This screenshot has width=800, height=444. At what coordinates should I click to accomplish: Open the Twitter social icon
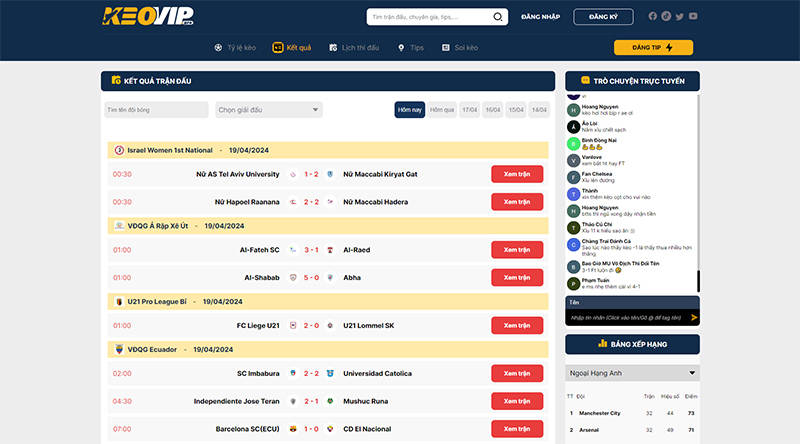pyautogui.click(x=680, y=16)
